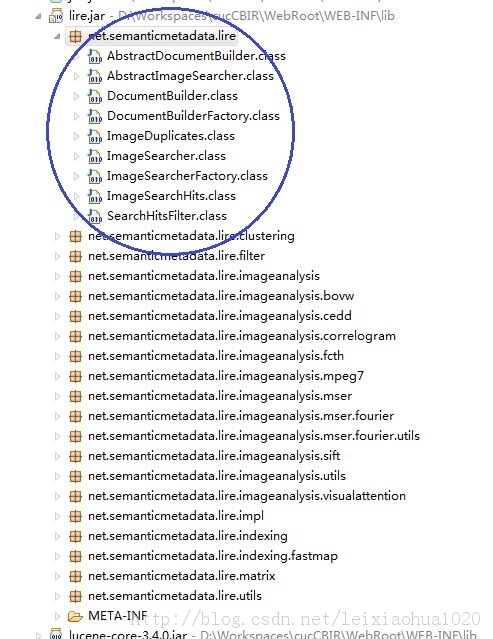Select net.semanticmetadata.lire.imageanalysis.mpeg7 label
The width and height of the screenshot is (493, 639).
point(226,376)
